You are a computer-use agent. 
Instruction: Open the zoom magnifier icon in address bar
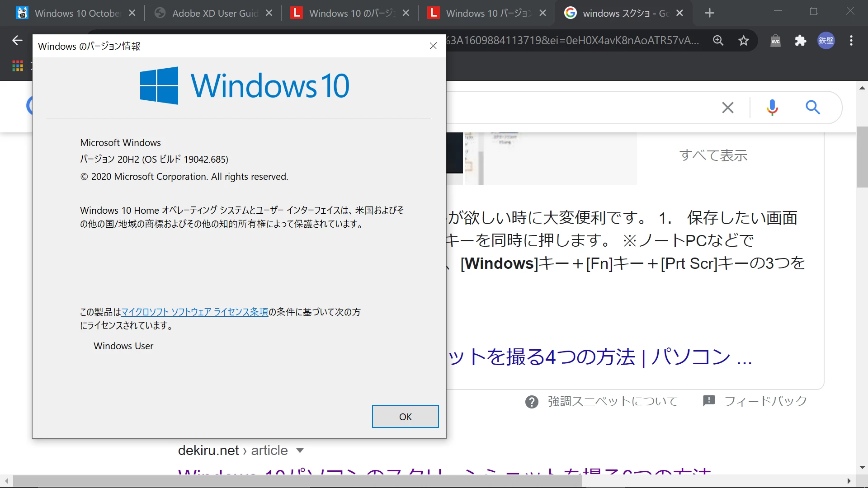[718, 41]
